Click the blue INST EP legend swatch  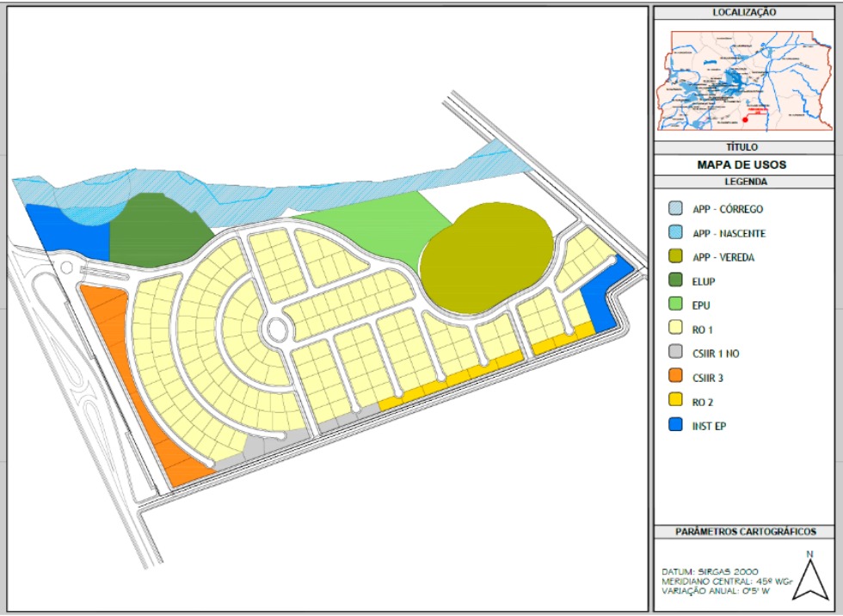pyautogui.click(x=678, y=425)
